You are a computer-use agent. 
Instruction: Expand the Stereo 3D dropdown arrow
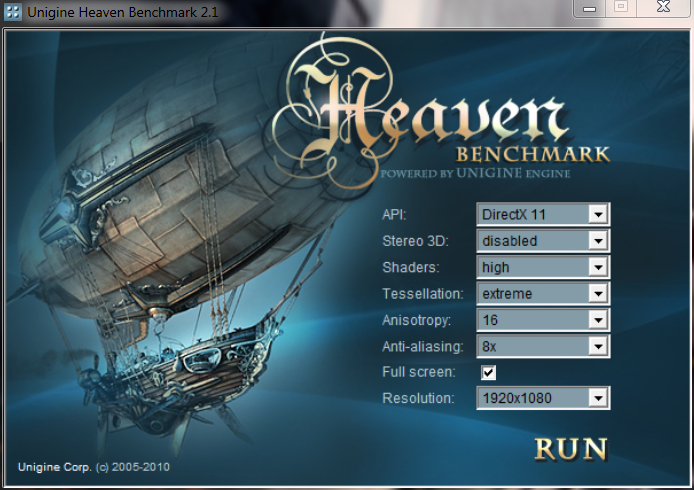click(x=598, y=241)
